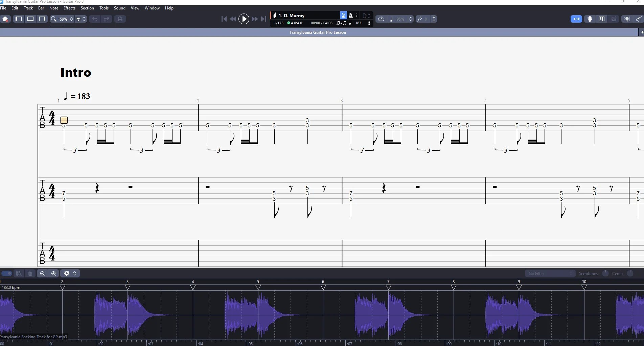Toggle the metronome icon
The height and width of the screenshot is (346, 644).
[351, 15]
